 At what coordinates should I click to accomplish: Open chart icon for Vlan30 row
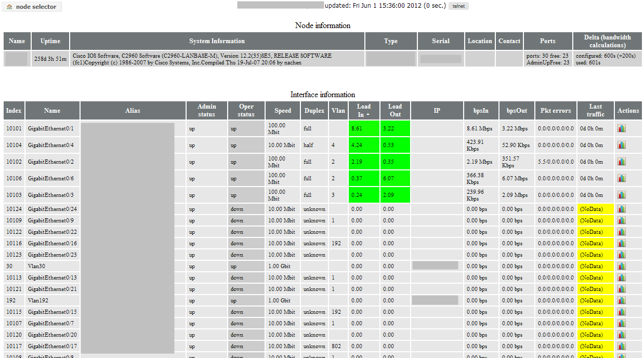(622, 266)
